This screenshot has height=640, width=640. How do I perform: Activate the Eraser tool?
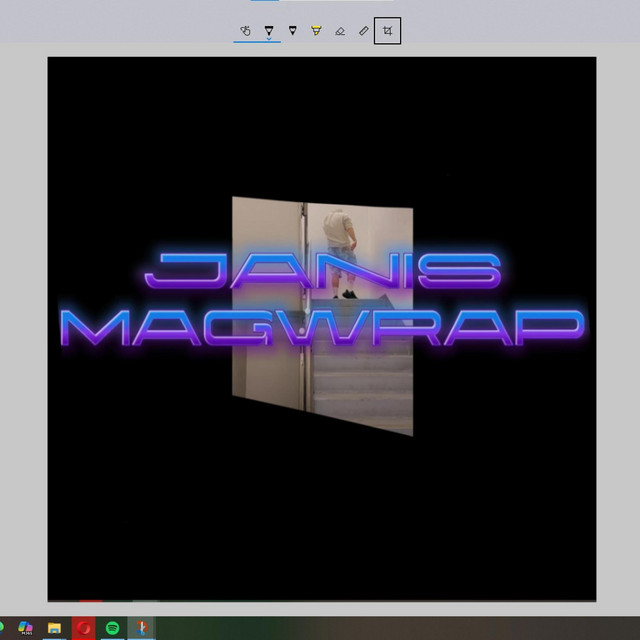click(x=340, y=31)
